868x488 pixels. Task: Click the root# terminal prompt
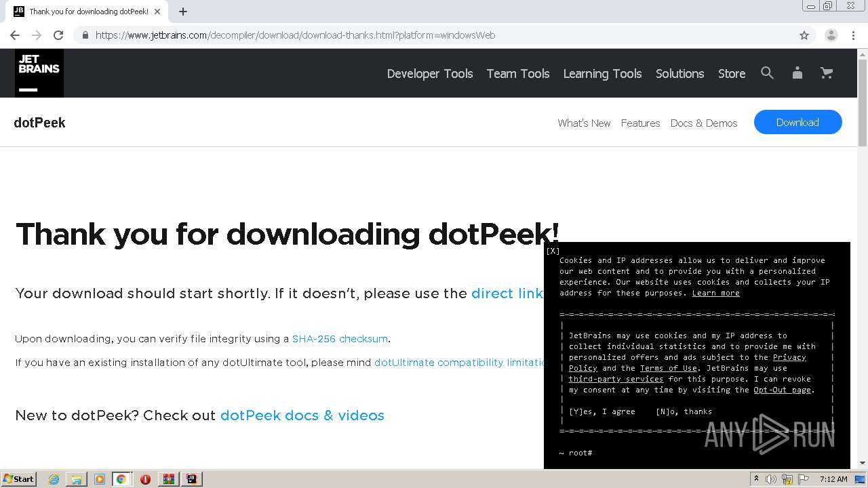tap(576, 453)
